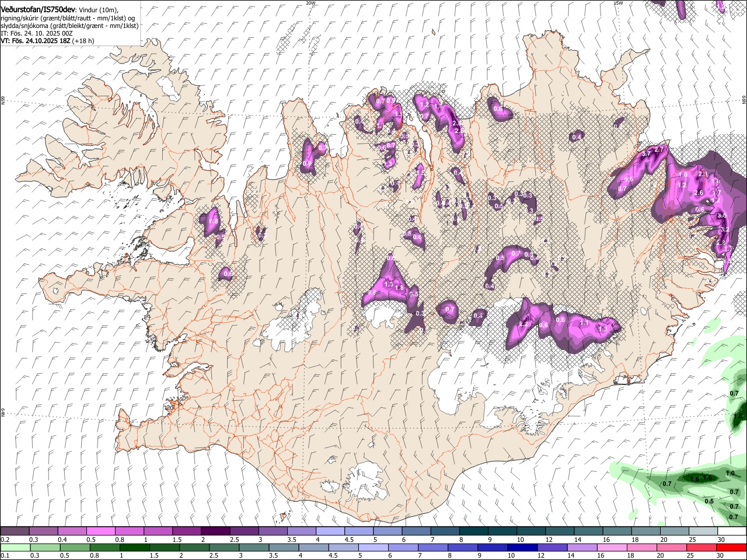The image size is (747, 560).
Task: Click the initial time "IT: Fös. 24. 10. 2025 00Z"
Action: coord(37,33)
